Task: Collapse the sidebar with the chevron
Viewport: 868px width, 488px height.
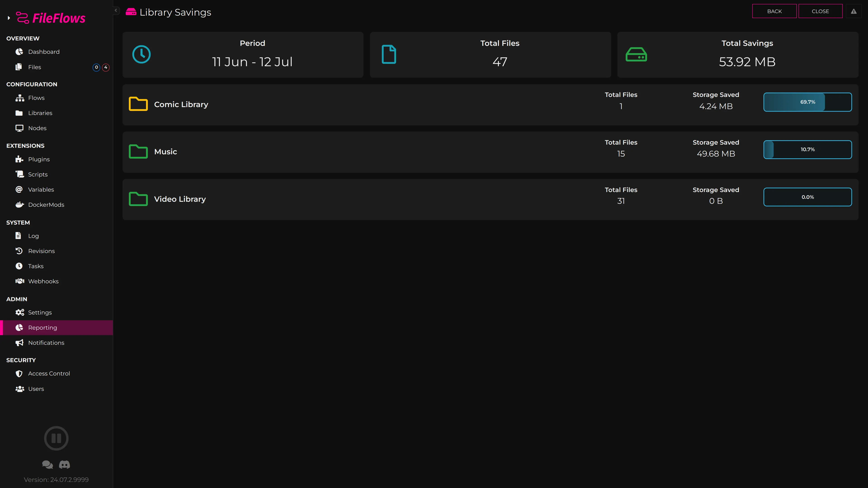Action: 116,10
